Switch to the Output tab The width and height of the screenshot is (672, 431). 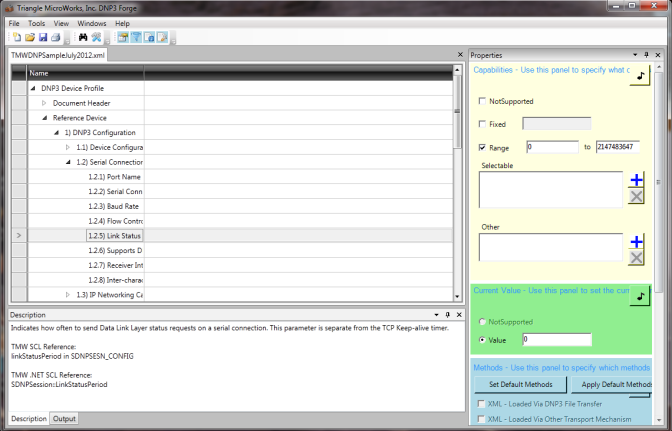coord(64,419)
